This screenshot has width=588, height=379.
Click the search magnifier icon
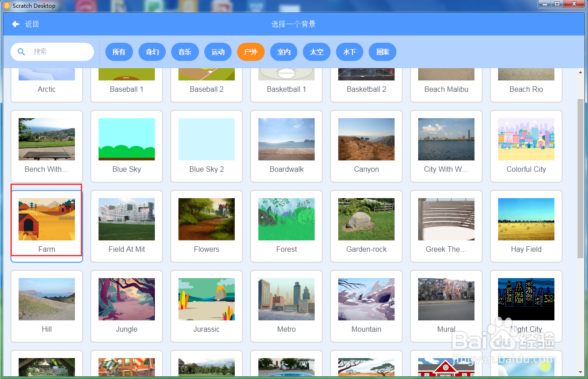pyautogui.click(x=21, y=52)
